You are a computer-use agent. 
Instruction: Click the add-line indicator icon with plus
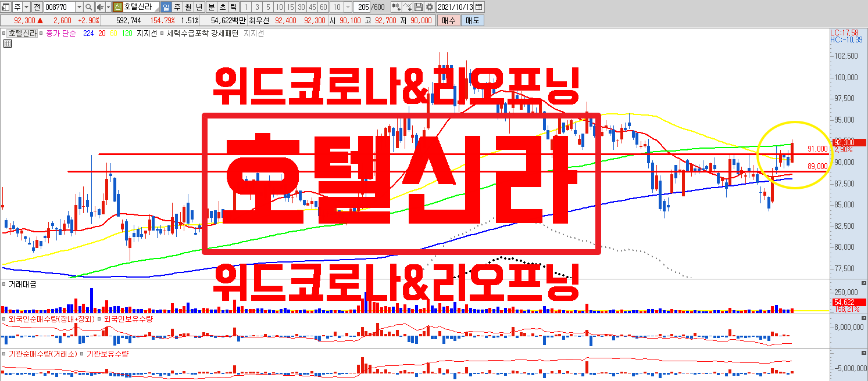click(x=407, y=7)
